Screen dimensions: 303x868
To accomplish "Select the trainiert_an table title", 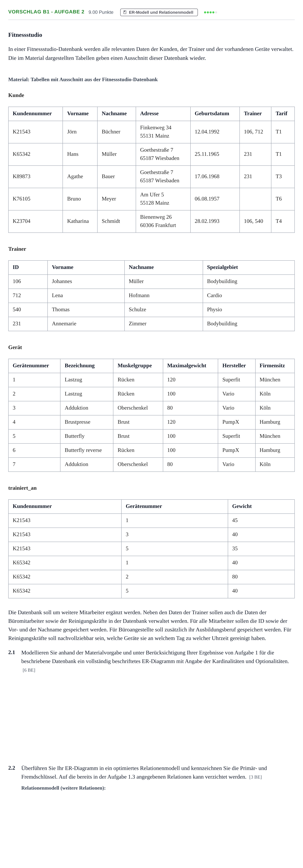I will tap(23, 488).
